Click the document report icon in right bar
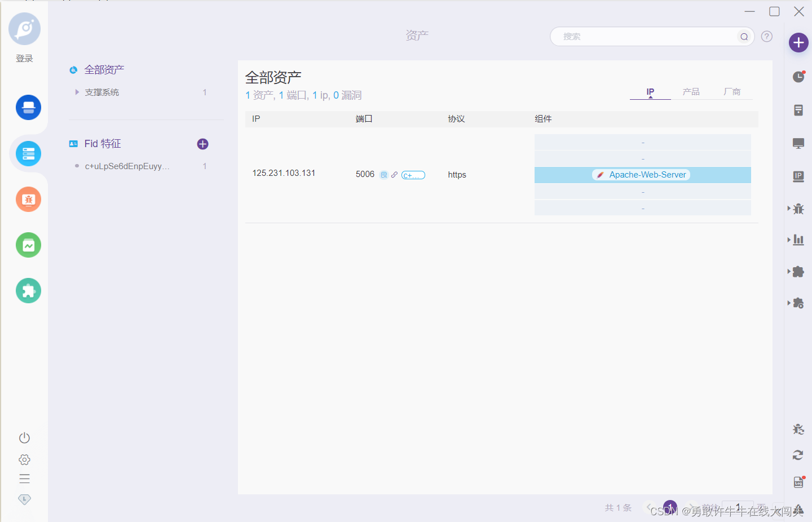 pos(798,110)
